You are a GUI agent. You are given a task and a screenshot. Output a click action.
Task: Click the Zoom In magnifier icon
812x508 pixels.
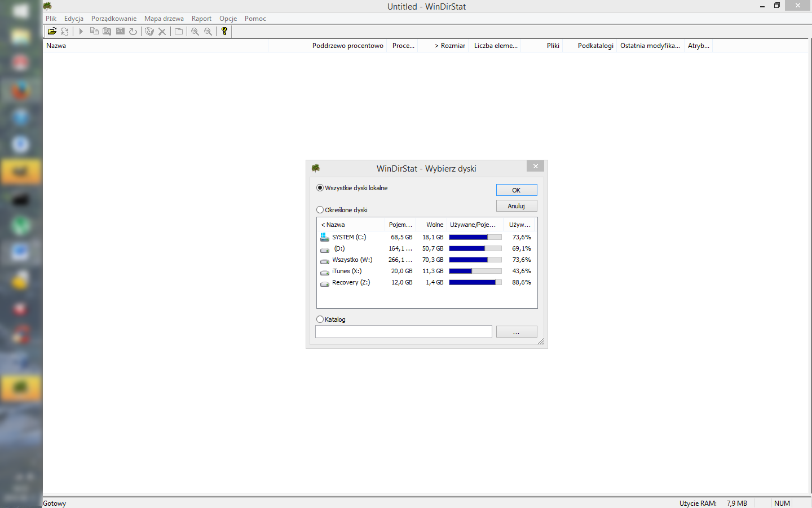pos(195,32)
